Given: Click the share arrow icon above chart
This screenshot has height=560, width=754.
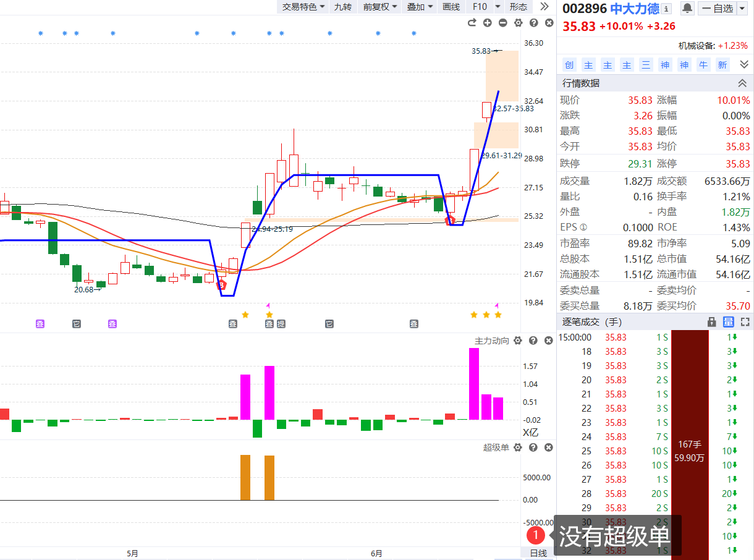Looking at the screenshot, I should pos(472,23).
